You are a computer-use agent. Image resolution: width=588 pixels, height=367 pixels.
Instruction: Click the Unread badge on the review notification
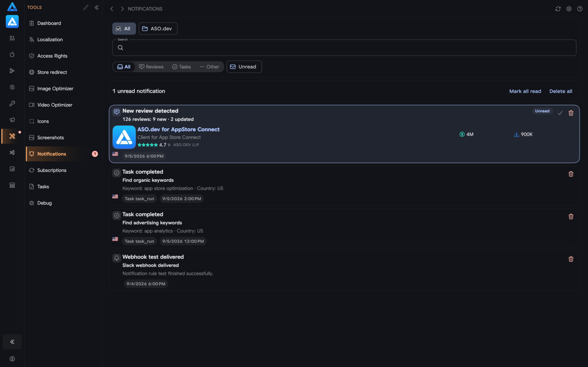(542, 111)
